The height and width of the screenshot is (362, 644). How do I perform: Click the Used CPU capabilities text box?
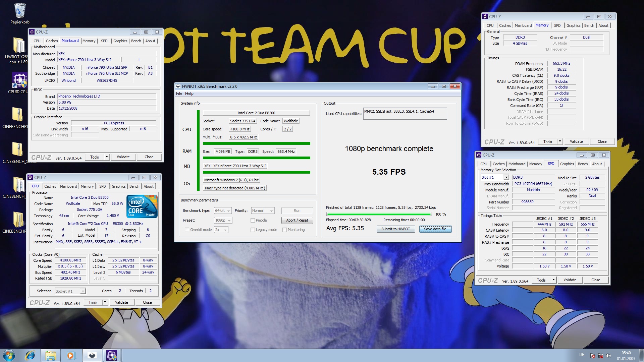coord(405,113)
